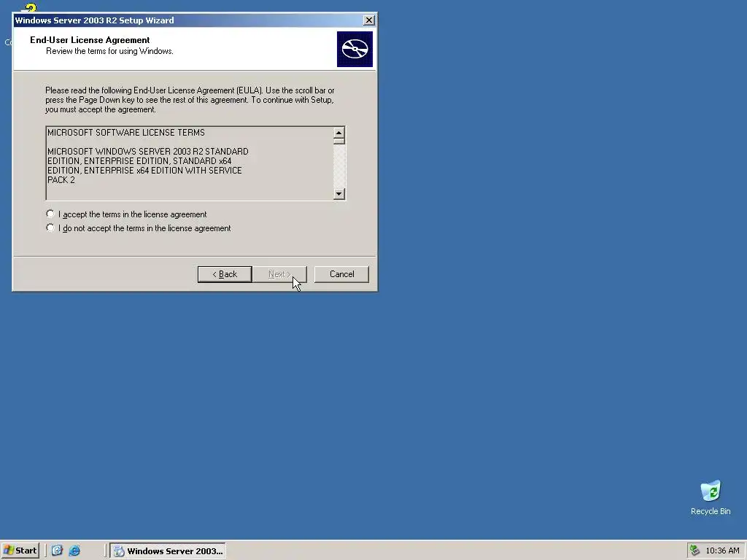Open Recycle Bin on the desktop

[711, 497]
